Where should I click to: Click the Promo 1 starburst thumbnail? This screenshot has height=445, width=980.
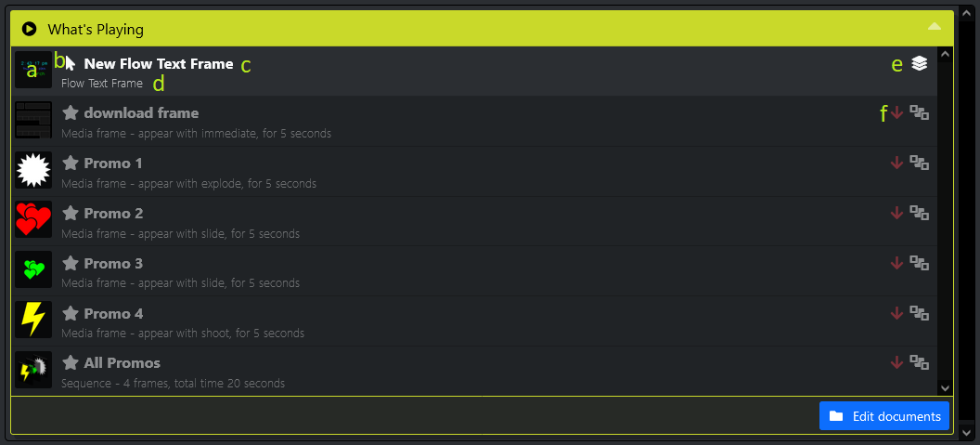(33, 170)
